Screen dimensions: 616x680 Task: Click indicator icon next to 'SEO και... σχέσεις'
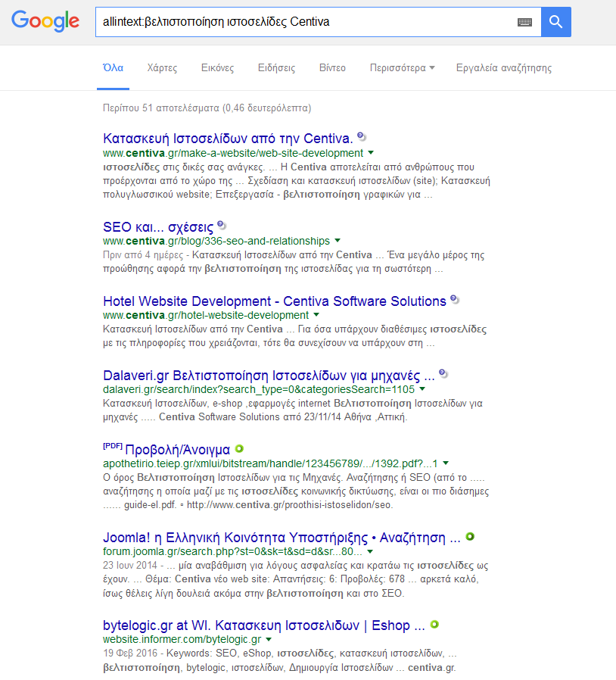click(x=222, y=226)
